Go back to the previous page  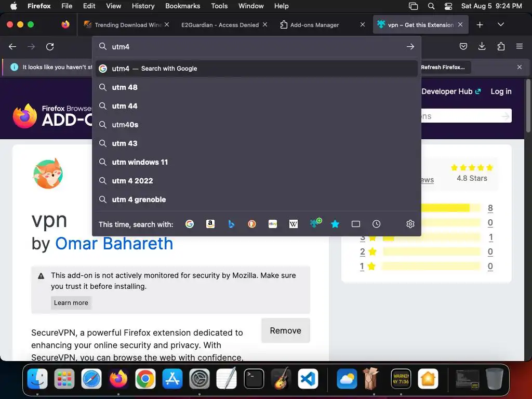pos(12,46)
